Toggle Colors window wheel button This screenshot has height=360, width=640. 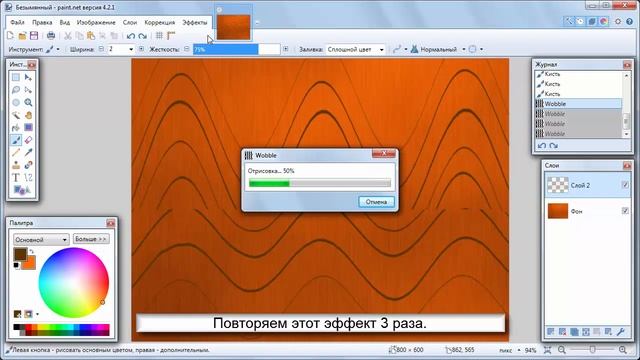[604, 21]
